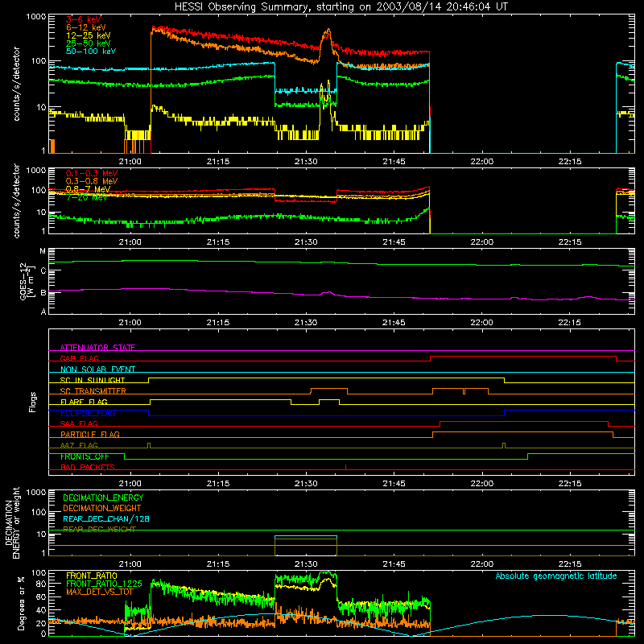Click the GOES class A axis label

click(x=43, y=312)
